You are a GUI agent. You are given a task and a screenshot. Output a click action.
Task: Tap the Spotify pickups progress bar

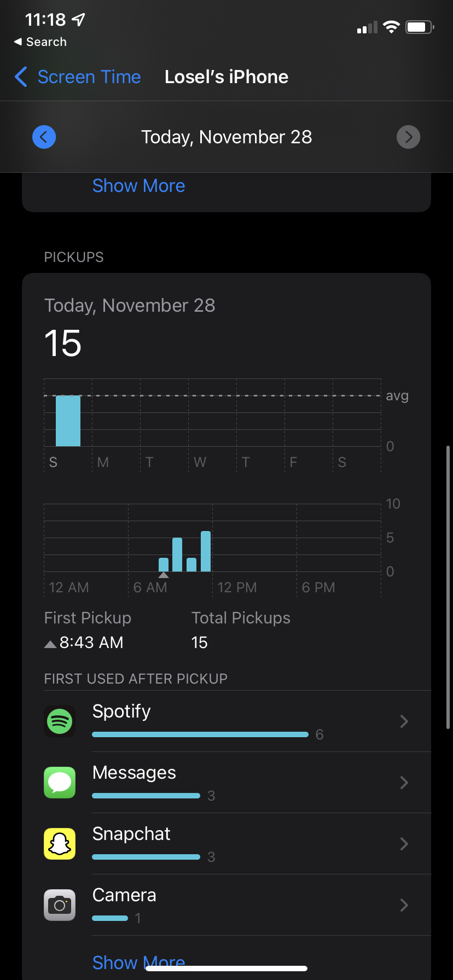pos(200,734)
